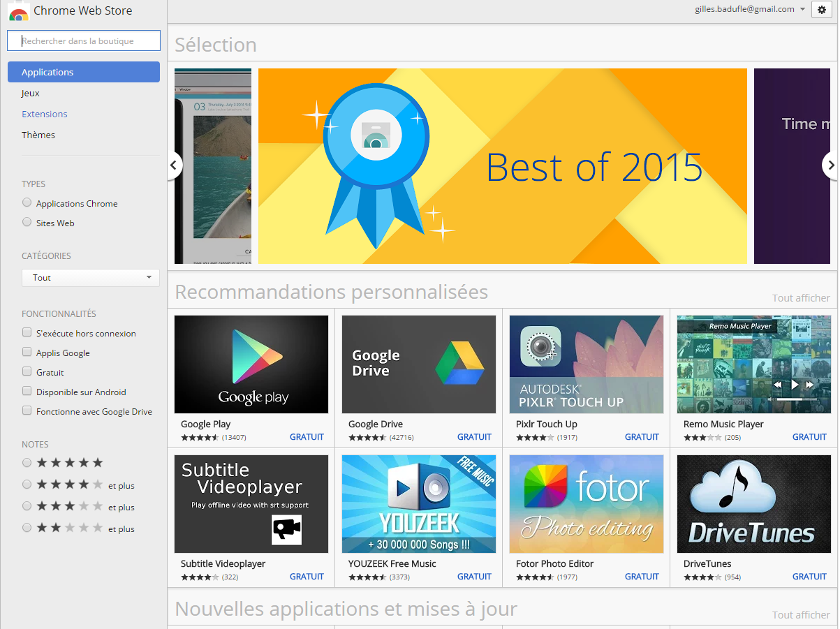Open Subtitle Videoplayer app image
Image resolution: width=840 pixels, height=629 pixels.
click(x=251, y=504)
